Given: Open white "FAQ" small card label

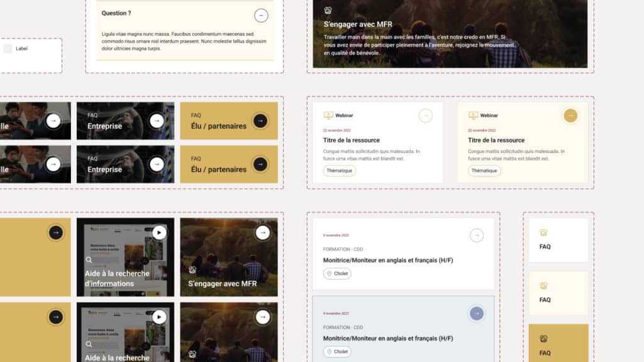Looking at the screenshot, I should point(545,247).
